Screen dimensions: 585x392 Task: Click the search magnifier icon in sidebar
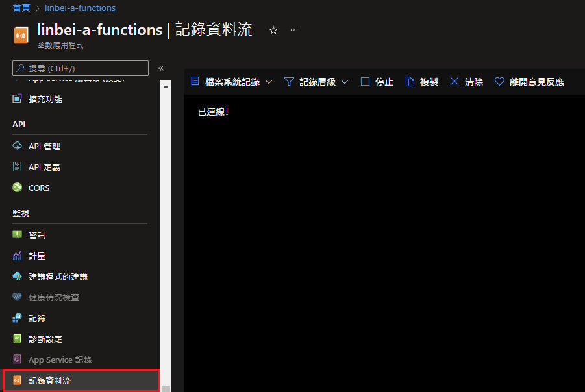tap(21, 68)
